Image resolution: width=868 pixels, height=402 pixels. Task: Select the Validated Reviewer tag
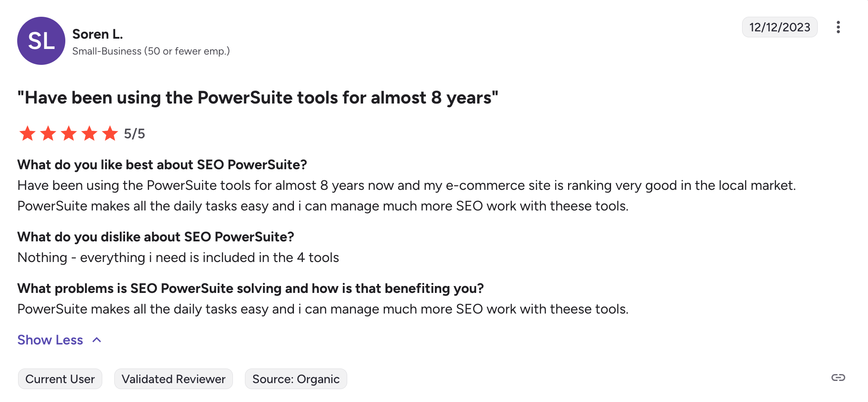click(x=173, y=379)
